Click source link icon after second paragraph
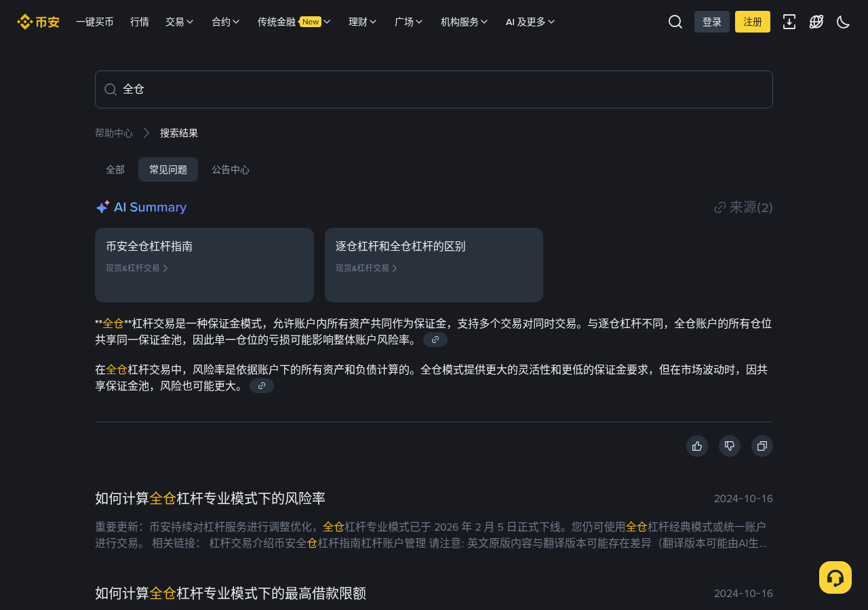868x610 pixels. point(262,386)
